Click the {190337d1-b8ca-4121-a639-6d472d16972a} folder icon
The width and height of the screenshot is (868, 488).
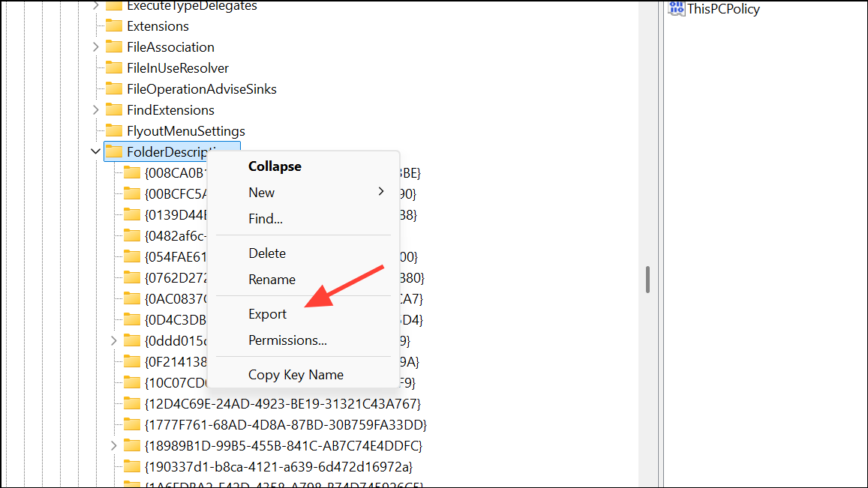[x=134, y=466]
